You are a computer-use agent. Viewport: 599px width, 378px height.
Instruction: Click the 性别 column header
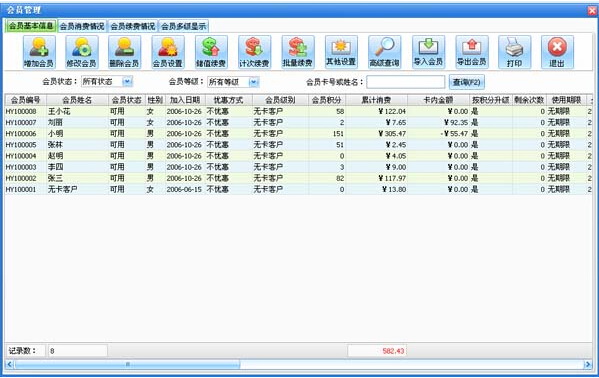tap(155, 100)
